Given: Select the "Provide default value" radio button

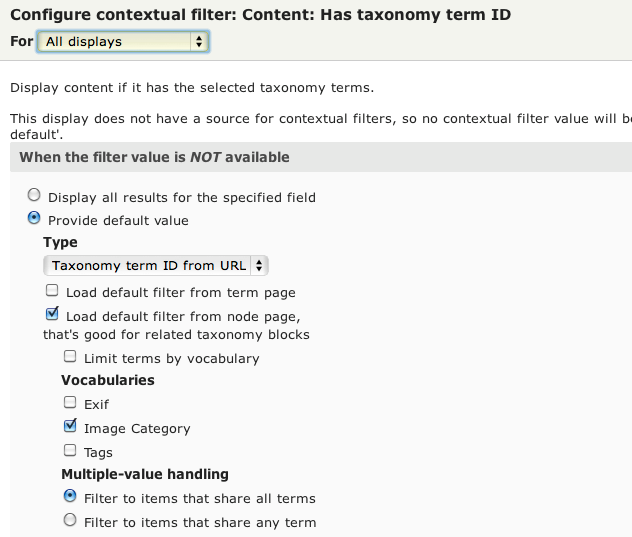Looking at the screenshot, I should point(35,219).
